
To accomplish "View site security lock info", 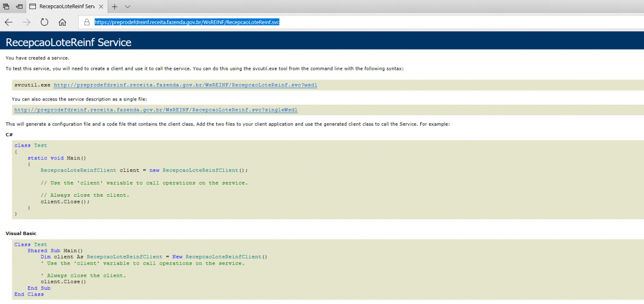I will pyautogui.click(x=87, y=22).
